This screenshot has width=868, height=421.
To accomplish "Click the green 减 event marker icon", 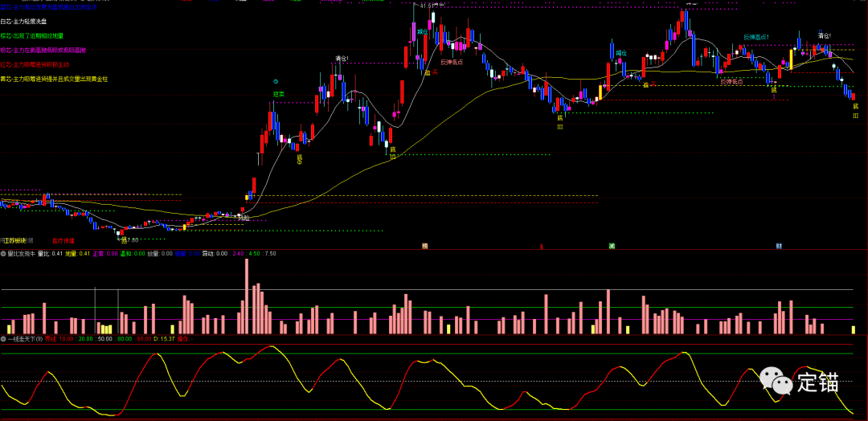I will click(x=612, y=246).
